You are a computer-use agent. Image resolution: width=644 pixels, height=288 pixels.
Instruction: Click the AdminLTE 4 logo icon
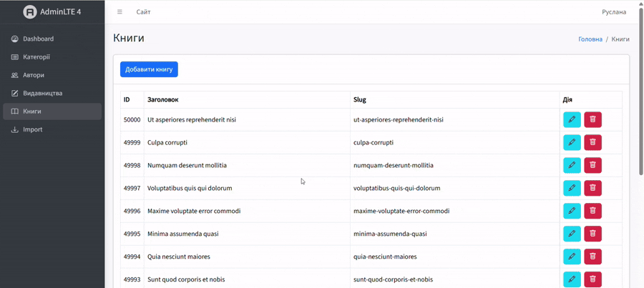tap(30, 12)
